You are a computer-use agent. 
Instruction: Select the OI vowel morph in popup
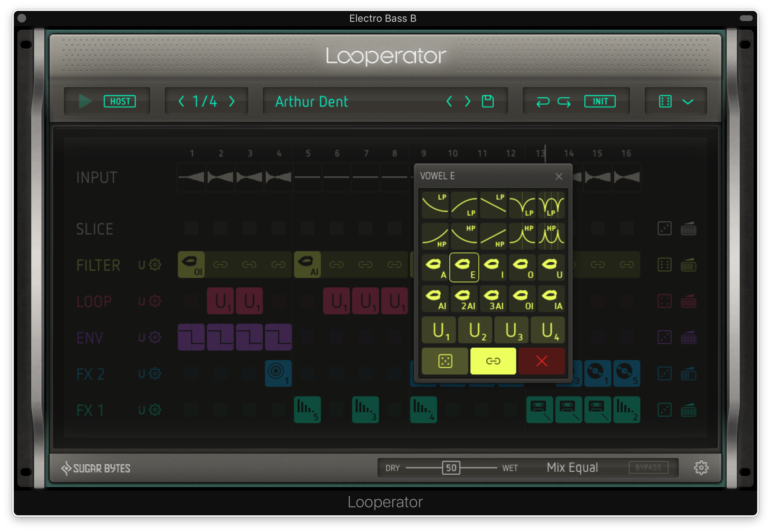(x=522, y=299)
